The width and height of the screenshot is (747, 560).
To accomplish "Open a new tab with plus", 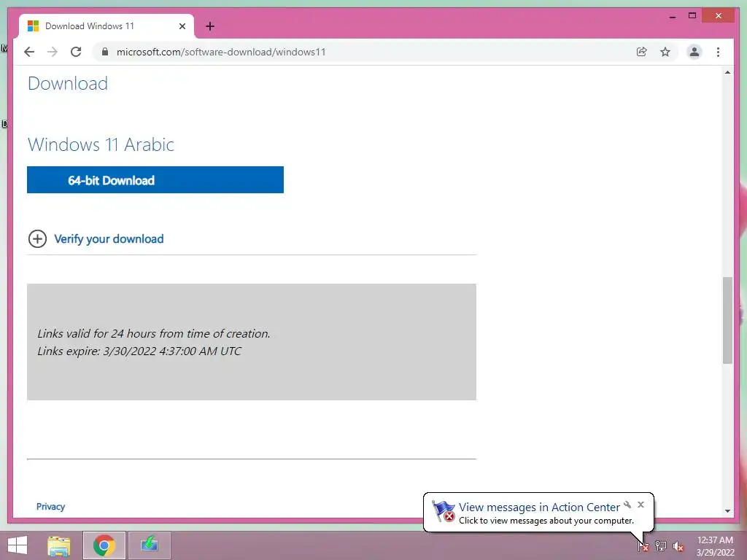I will [x=210, y=26].
